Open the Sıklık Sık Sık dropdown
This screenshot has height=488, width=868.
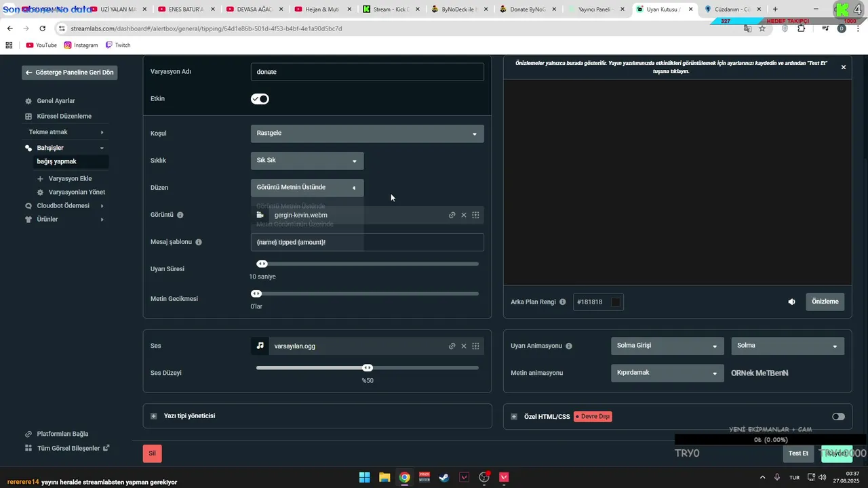click(x=307, y=161)
